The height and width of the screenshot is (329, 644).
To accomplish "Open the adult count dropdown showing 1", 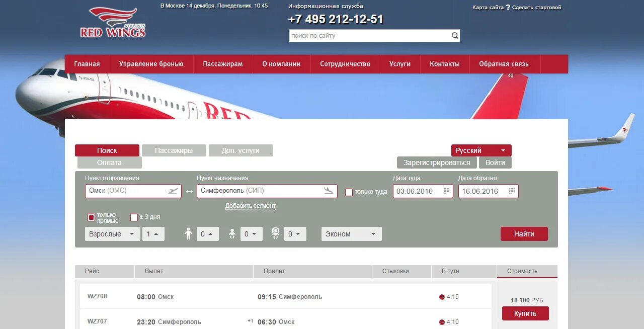I will click(x=153, y=234).
